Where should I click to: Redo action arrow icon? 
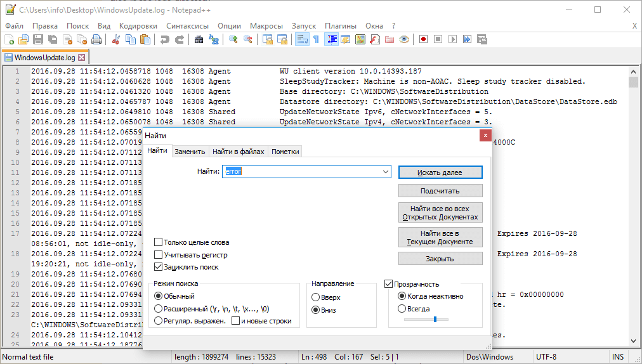pyautogui.click(x=180, y=40)
